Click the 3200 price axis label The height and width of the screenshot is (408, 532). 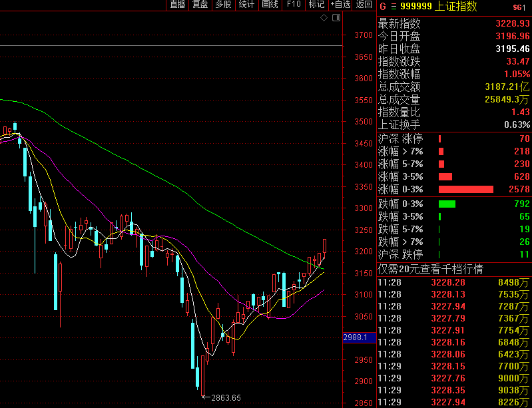pyautogui.click(x=364, y=252)
